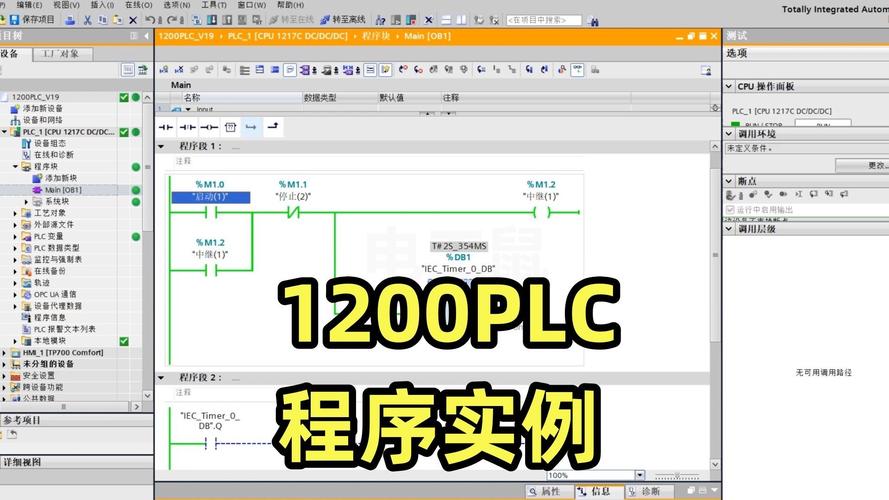This screenshot has height=500, width=889.
Task: Click the Cut scissors icon
Action: point(87,20)
